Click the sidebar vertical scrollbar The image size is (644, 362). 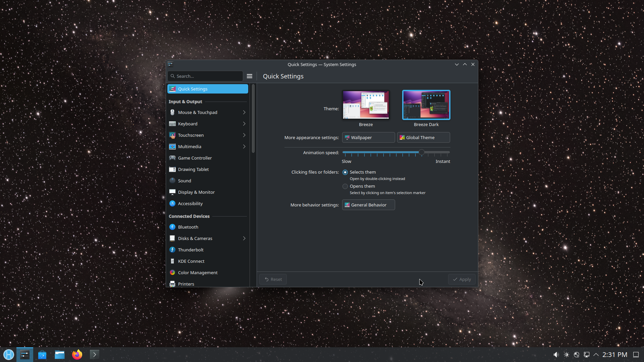point(253,119)
